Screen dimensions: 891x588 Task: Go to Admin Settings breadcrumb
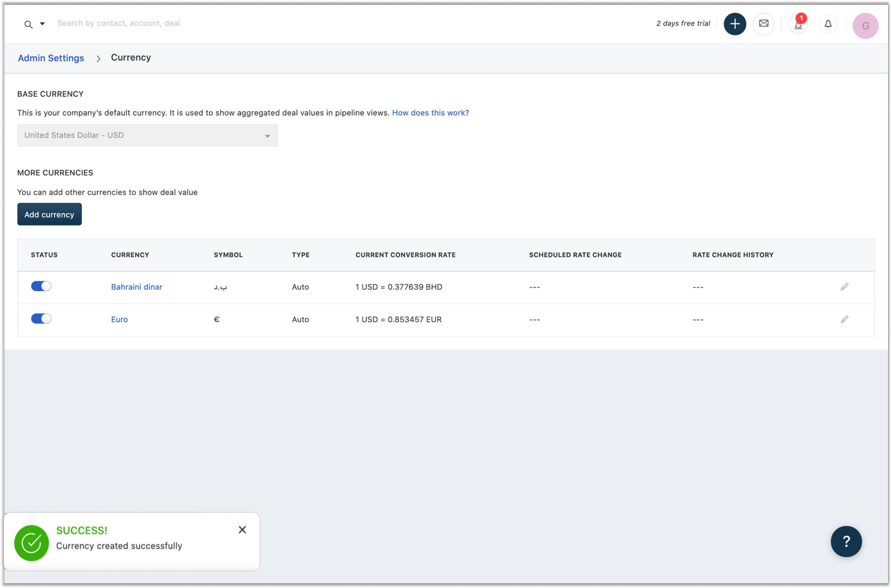51,58
